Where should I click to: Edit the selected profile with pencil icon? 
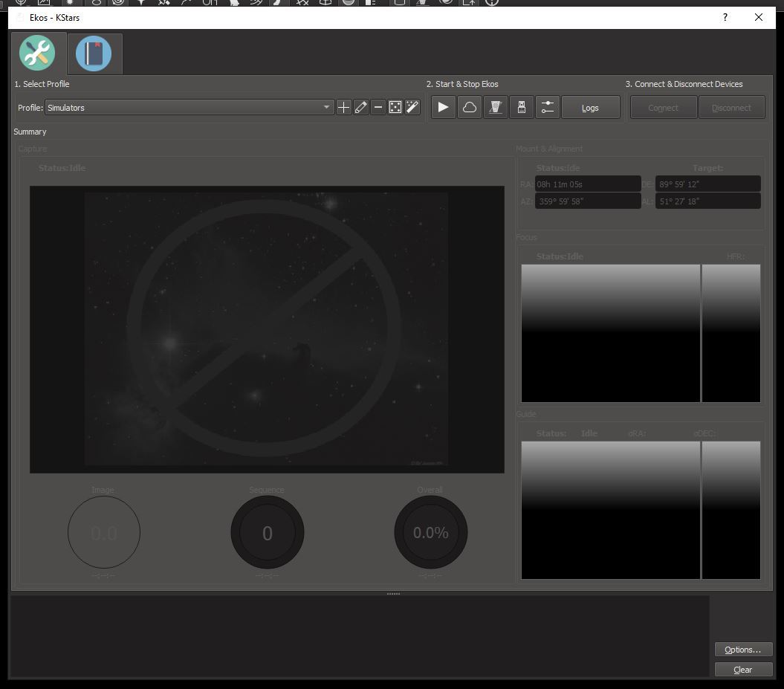point(361,108)
